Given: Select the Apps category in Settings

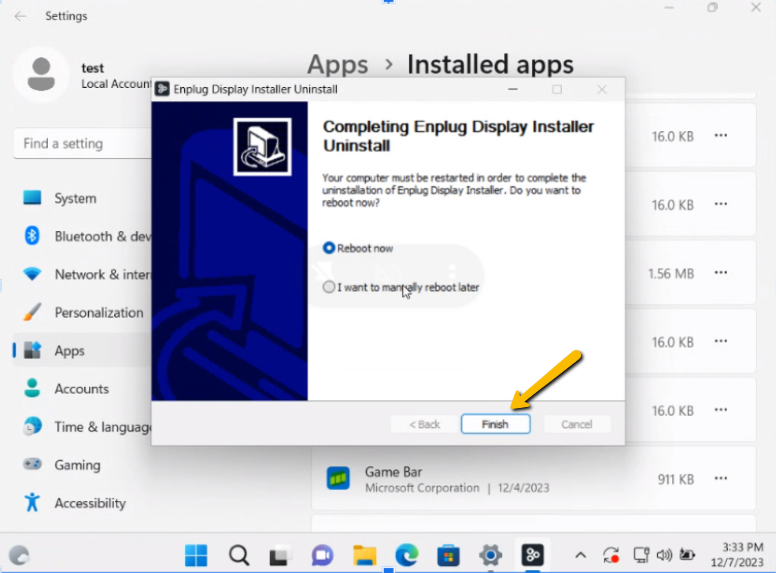Looking at the screenshot, I should point(82,351).
